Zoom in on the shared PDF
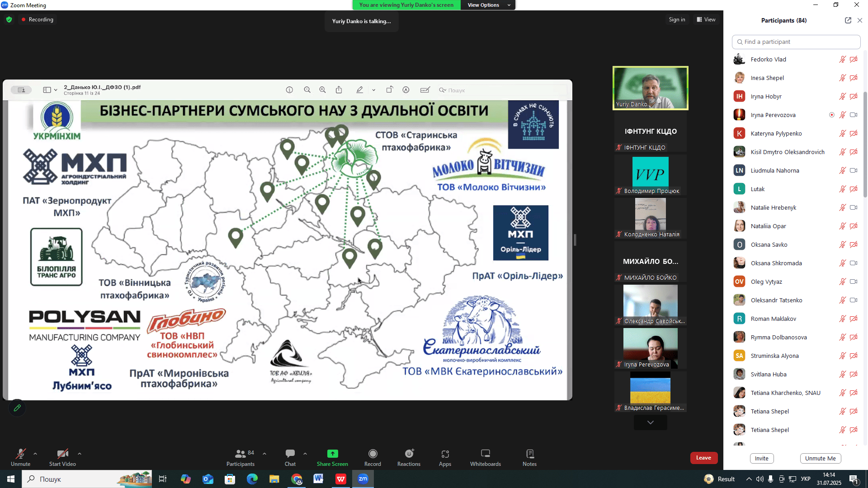The image size is (868, 488). click(322, 90)
